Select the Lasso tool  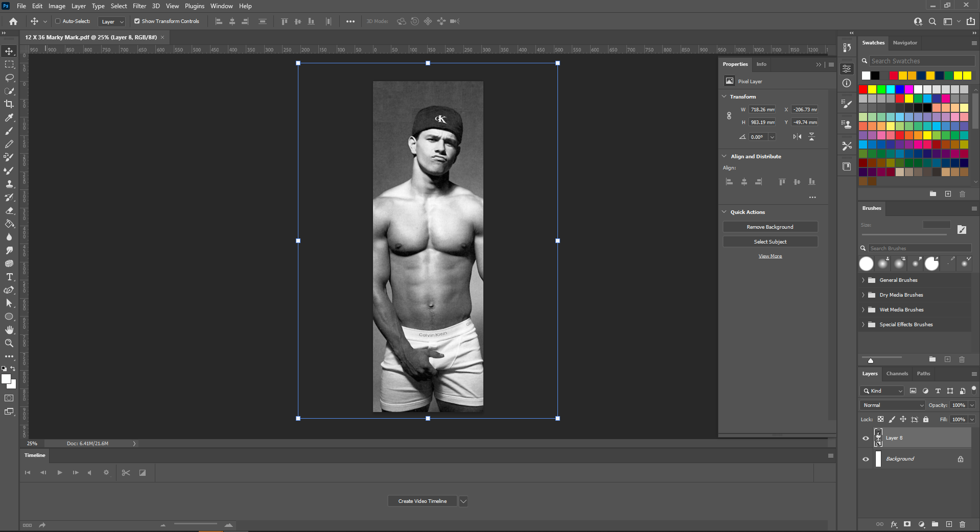[9, 78]
